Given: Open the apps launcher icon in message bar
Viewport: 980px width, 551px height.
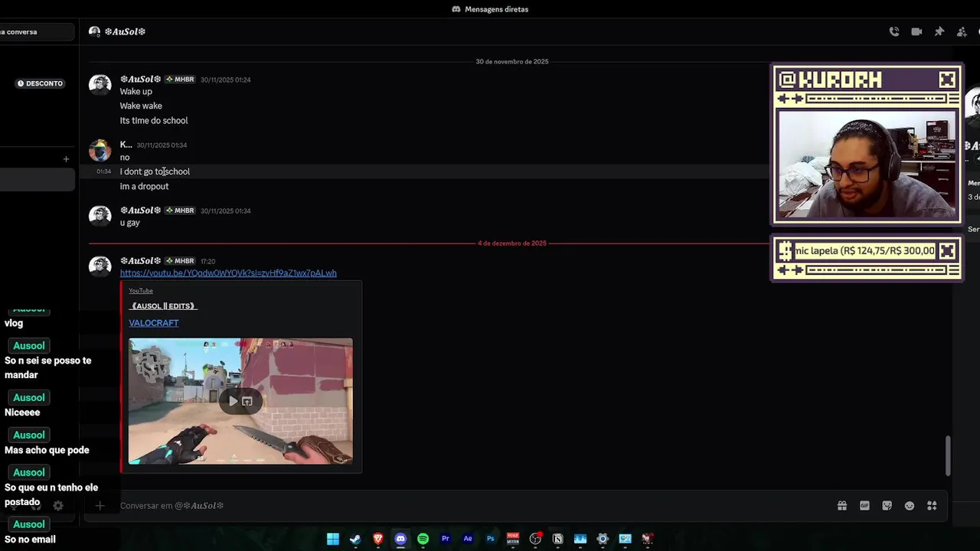Looking at the screenshot, I should [x=932, y=506].
